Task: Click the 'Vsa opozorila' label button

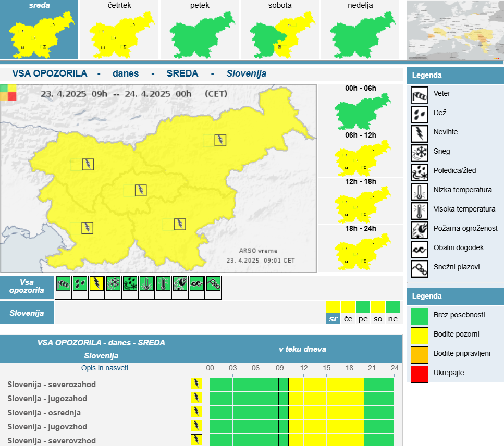Action: pos(27,287)
